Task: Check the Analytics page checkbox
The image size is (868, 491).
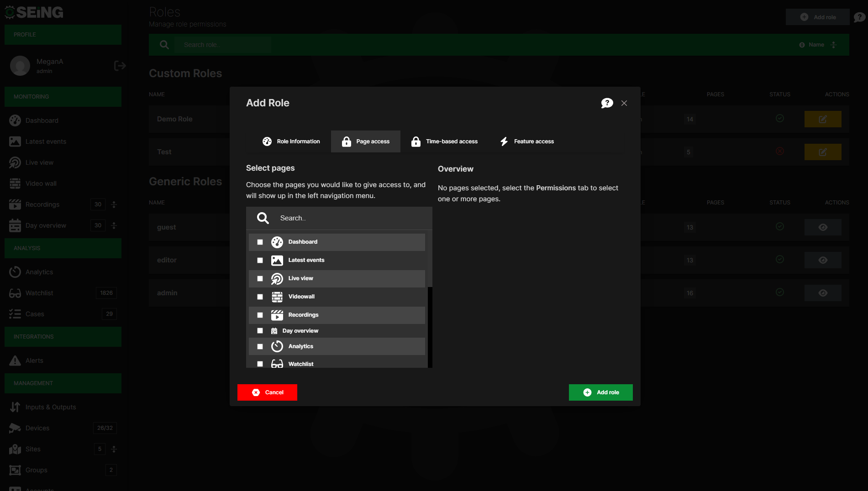Action: click(x=260, y=347)
